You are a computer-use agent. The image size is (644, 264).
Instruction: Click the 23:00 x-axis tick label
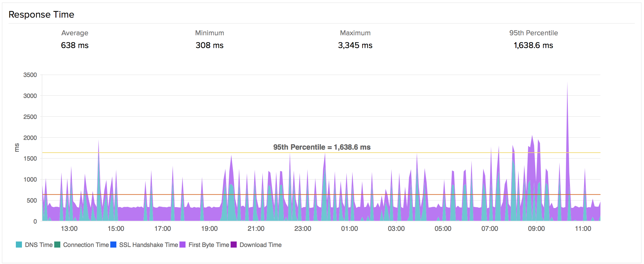303,229
